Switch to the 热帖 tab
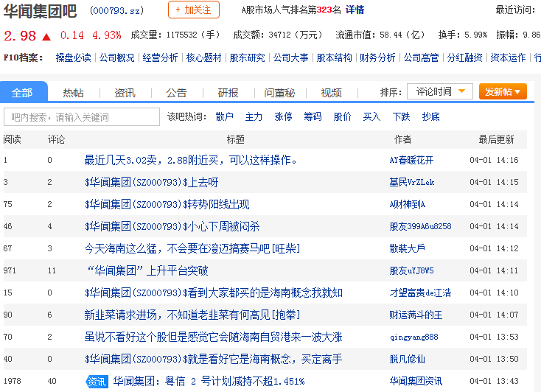Screen dimensions: 541x392 [73, 93]
